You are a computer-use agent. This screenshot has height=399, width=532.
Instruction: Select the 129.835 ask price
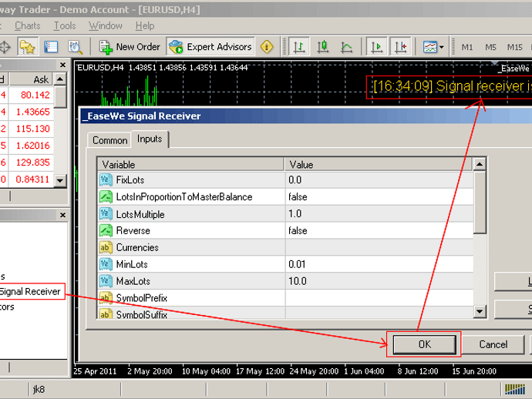pos(33,163)
